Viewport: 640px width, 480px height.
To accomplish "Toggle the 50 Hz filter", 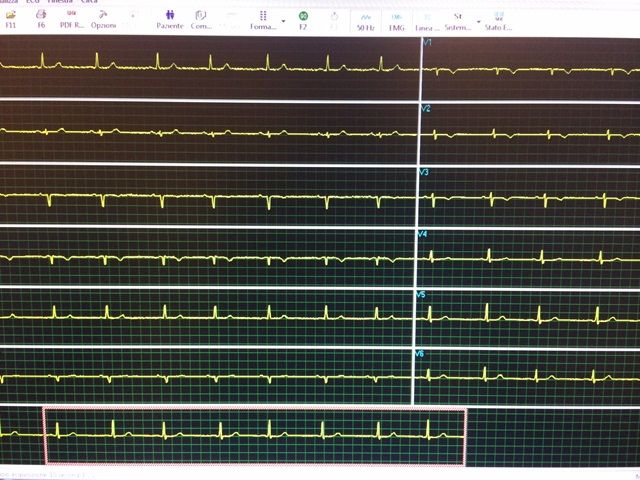I will click(366, 18).
